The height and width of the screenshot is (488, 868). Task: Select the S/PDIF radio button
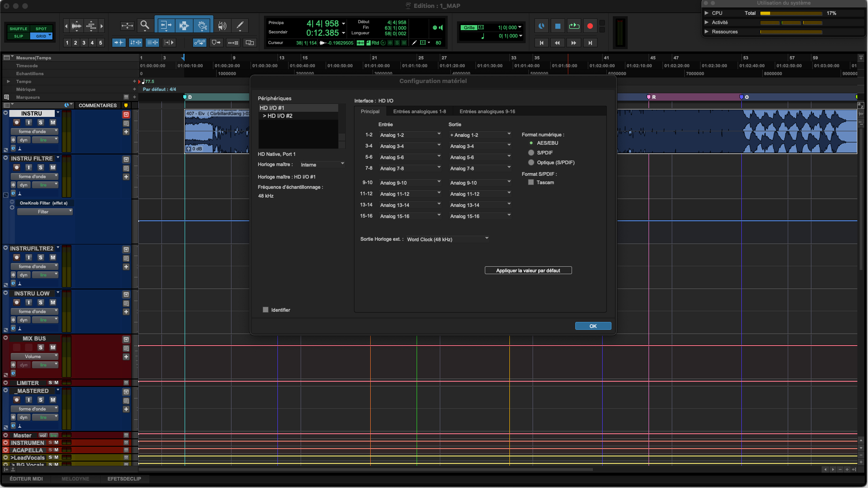coord(531,153)
